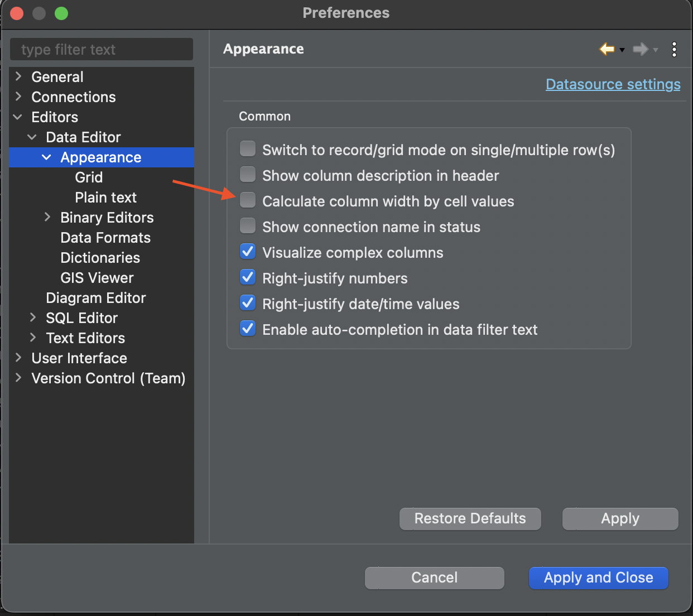Viewport: 693px width, 616px height.
Task: Enable Switch to record/grid mode option
Action: point(247,148)
